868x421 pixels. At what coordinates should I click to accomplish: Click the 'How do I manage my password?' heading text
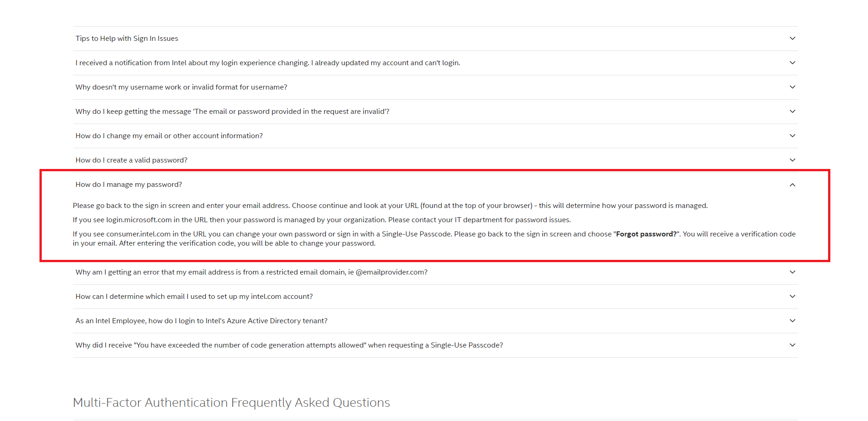coord(129,185)
